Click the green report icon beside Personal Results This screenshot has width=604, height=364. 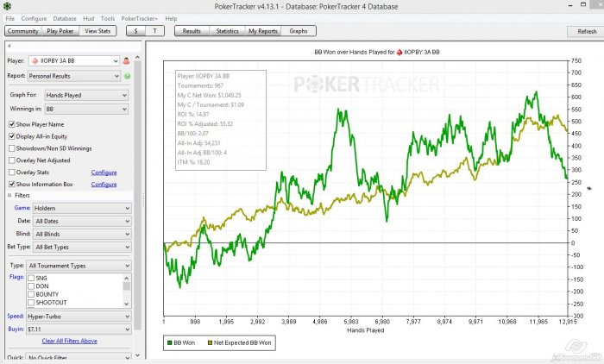tap(127, 76)
